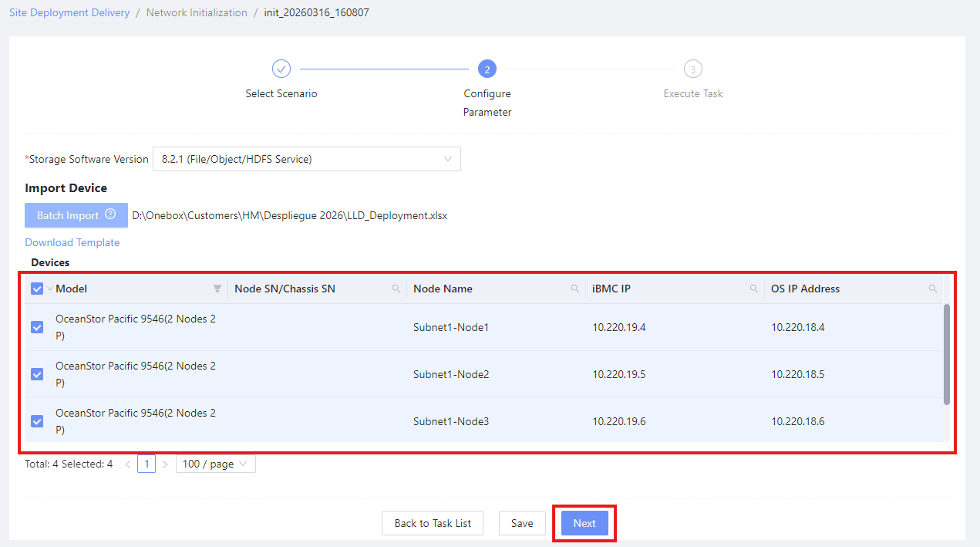The height and width of the screenshot is (547, 980).
Task: Click help icon on Batch Import button
Action: coord(110,215)
